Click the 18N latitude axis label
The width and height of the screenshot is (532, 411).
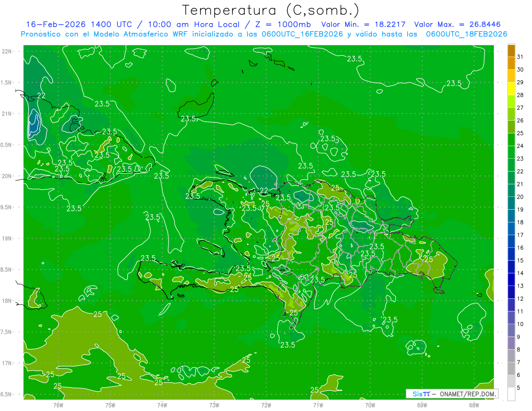[x=8, y=301]
